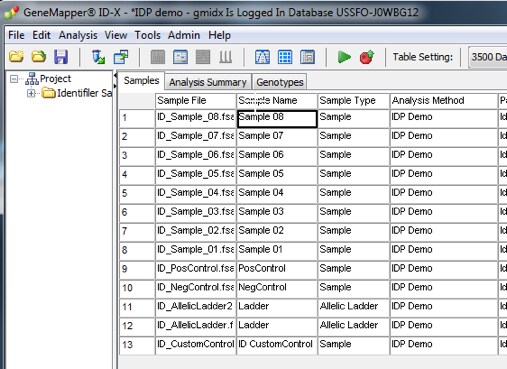Screen dimensions: 507x369
Task: Open the Edit menu
Action: pyautogui.click(x=41, y=35)
